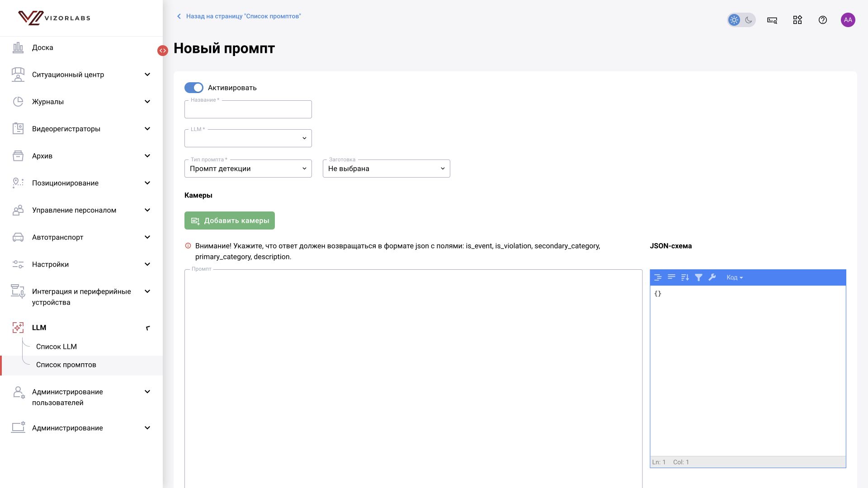Collapse the LLM section chevron
This screenshot has height=488, width=868.
point(147,328)
